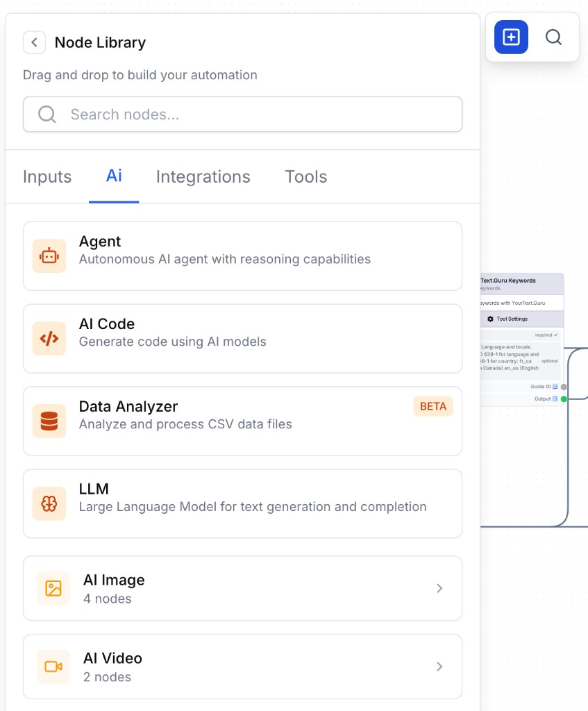The height and width of the screenshot is (711, 588).
Task: Click 'Drag and drop to build your automation'
Action: pyautogui.click(x=140, y=75)
